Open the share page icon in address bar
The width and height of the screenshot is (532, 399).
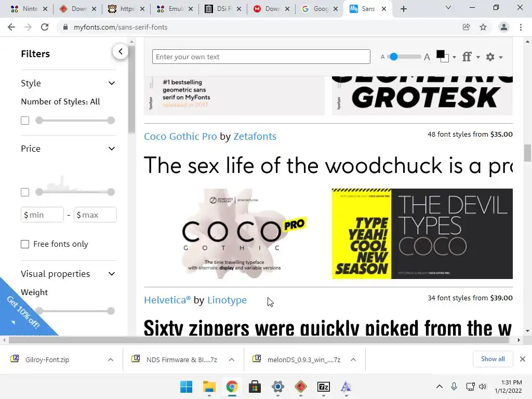(467, 27)
